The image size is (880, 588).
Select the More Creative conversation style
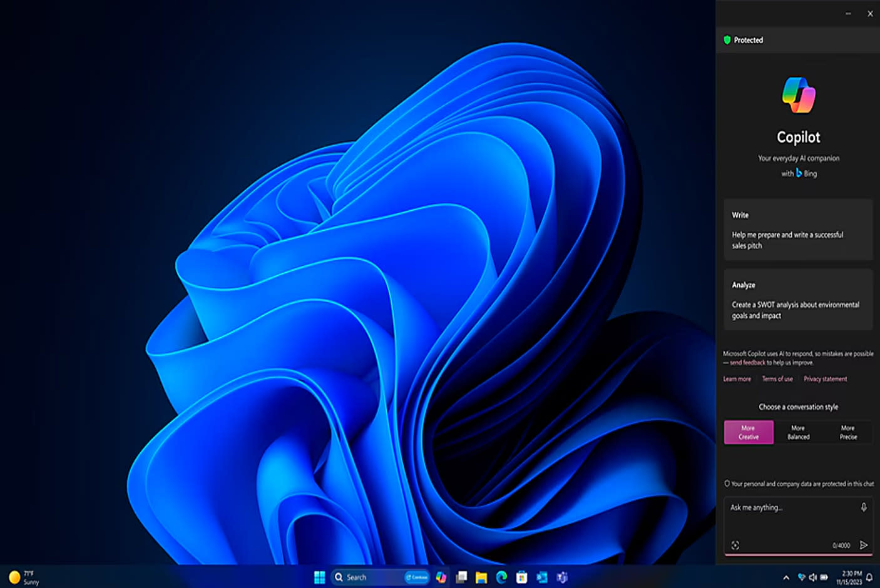[749, 432]
